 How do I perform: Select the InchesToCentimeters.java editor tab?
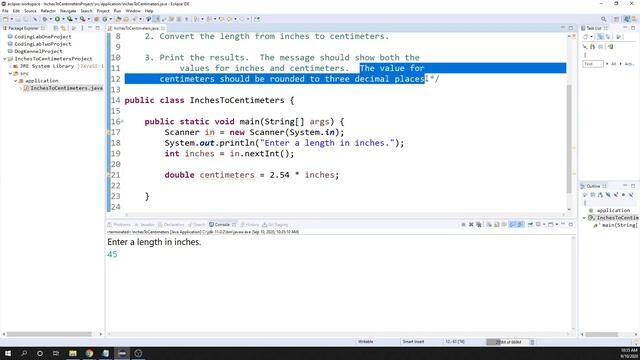(136, 28)
